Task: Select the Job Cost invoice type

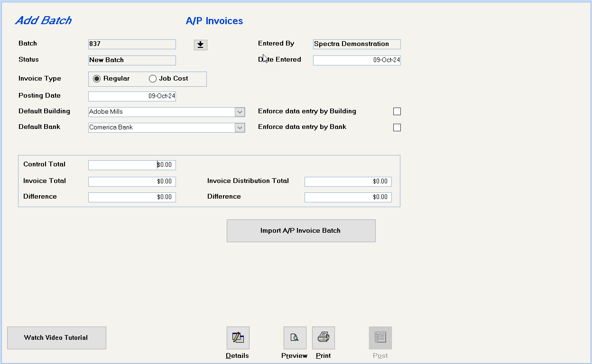Action: [x=152, y=79]
